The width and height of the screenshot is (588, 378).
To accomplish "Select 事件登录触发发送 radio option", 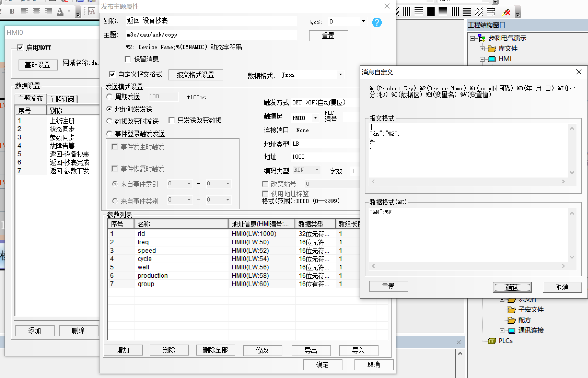I will [109, 133].
